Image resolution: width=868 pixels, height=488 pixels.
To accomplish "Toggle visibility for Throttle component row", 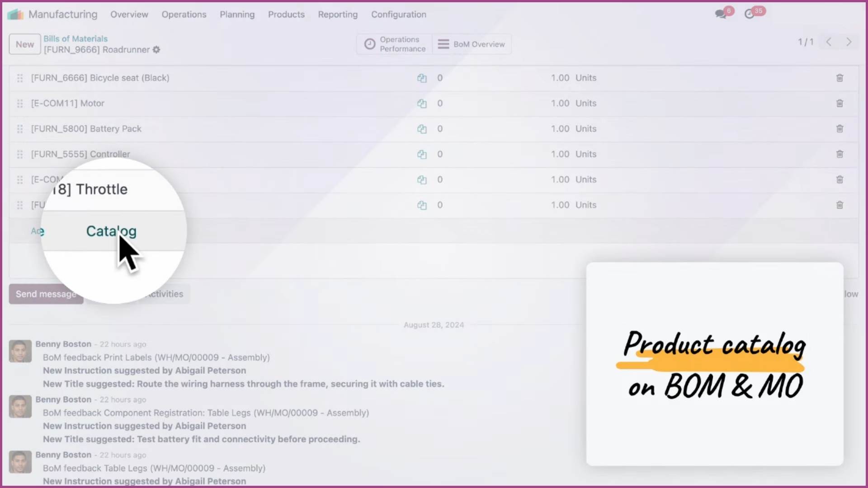I will click(x=421, y=179).
